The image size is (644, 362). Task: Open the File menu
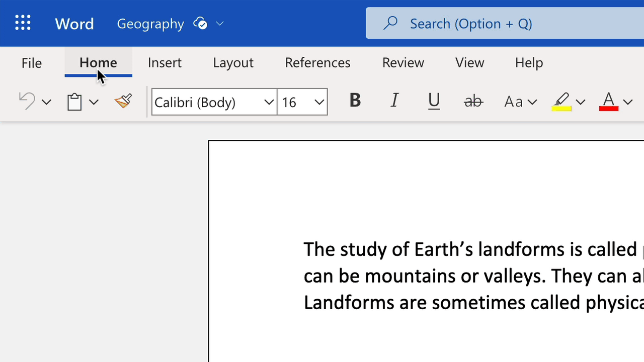click(31, 62)
